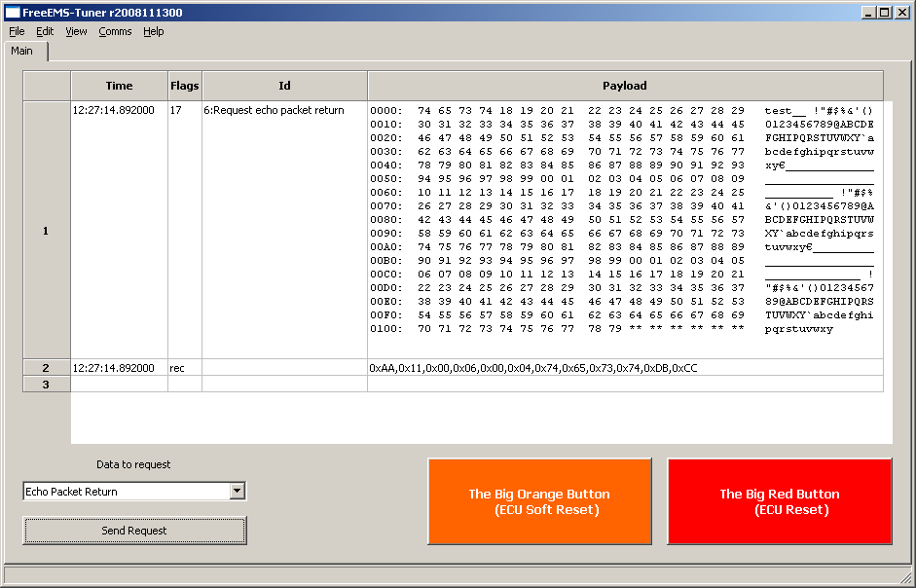The image size is (916, 588).
Task: Expand the Data to request dropdown arrow
Action: tap(237, 492)
